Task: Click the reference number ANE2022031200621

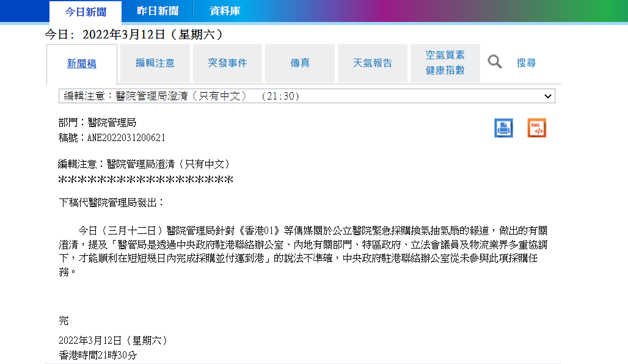Action: [x=126, y=138]
